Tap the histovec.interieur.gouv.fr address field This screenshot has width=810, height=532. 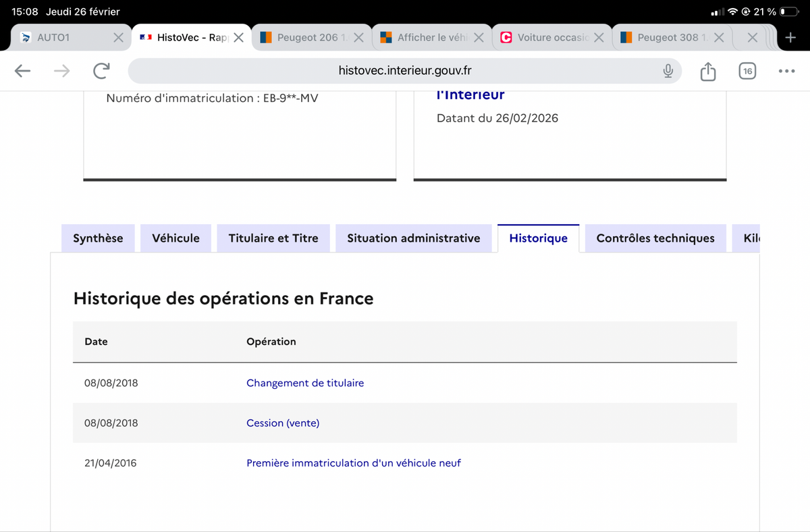coord(405,71)
